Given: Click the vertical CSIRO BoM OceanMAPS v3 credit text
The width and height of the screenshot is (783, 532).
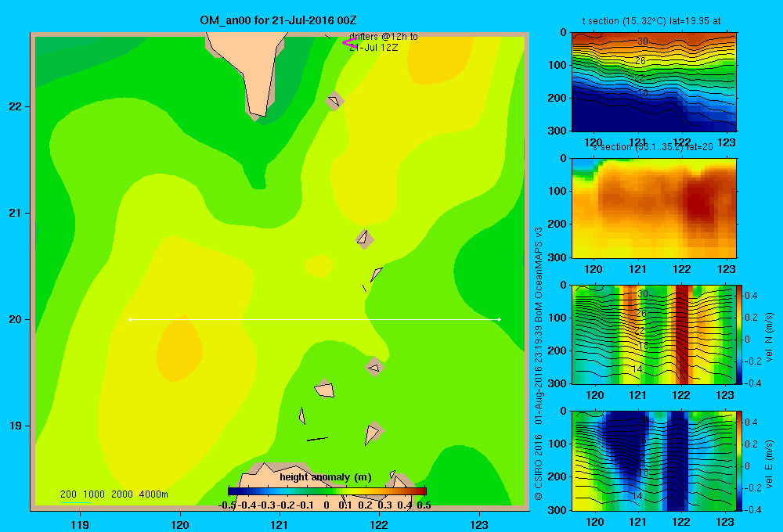Looking at the screenshot, I should [x=539, y=363].
